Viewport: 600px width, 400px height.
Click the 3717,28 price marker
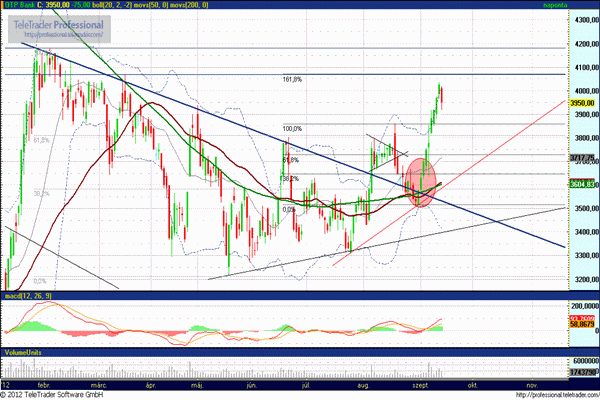(554, 158)
